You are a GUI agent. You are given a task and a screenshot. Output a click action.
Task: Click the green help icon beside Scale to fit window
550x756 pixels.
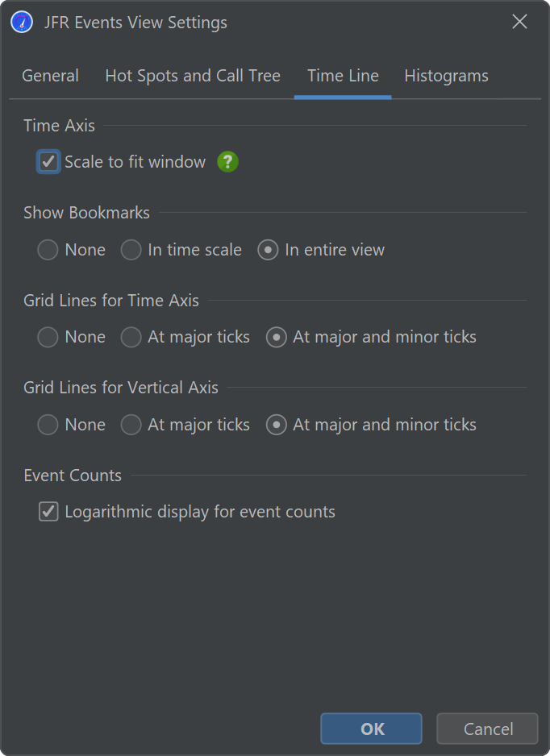pos(228,162)
